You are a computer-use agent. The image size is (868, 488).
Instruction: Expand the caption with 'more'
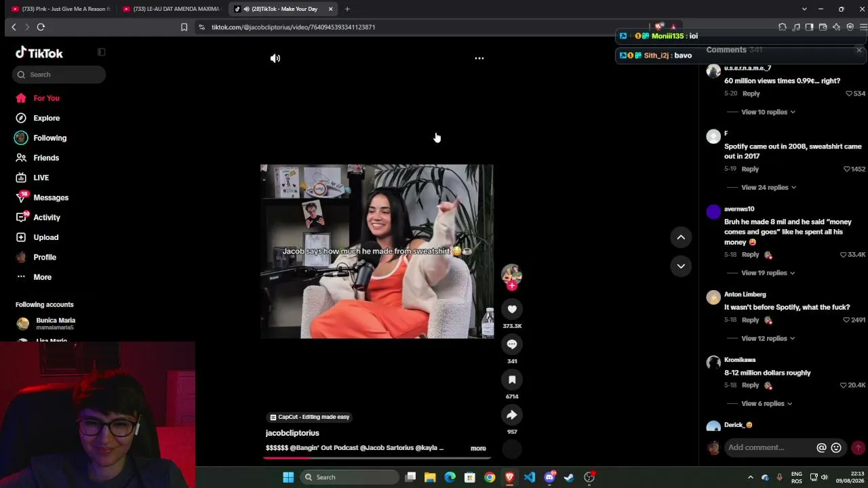[478, 448]
